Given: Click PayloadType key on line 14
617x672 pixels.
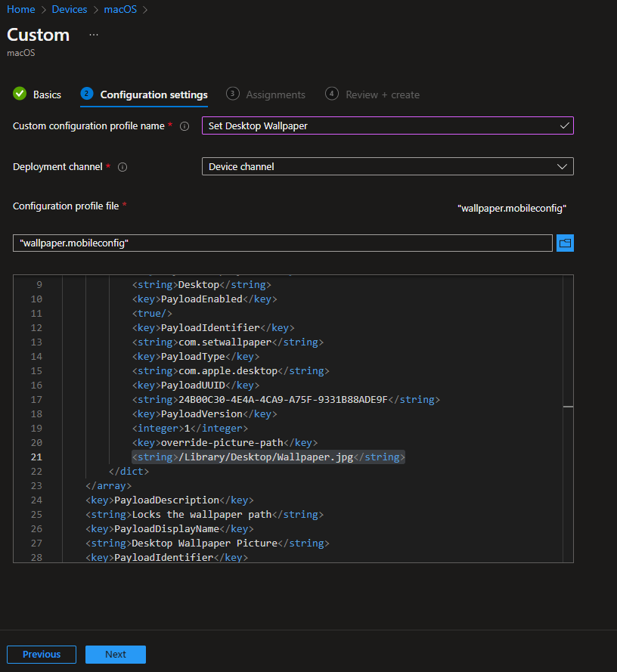Looking at the screenshot, I should point(196,356).
